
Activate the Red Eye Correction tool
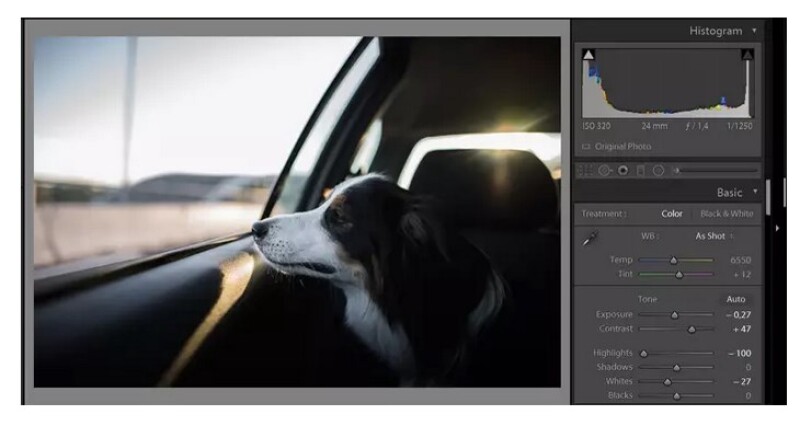click(x=623, y=170)
